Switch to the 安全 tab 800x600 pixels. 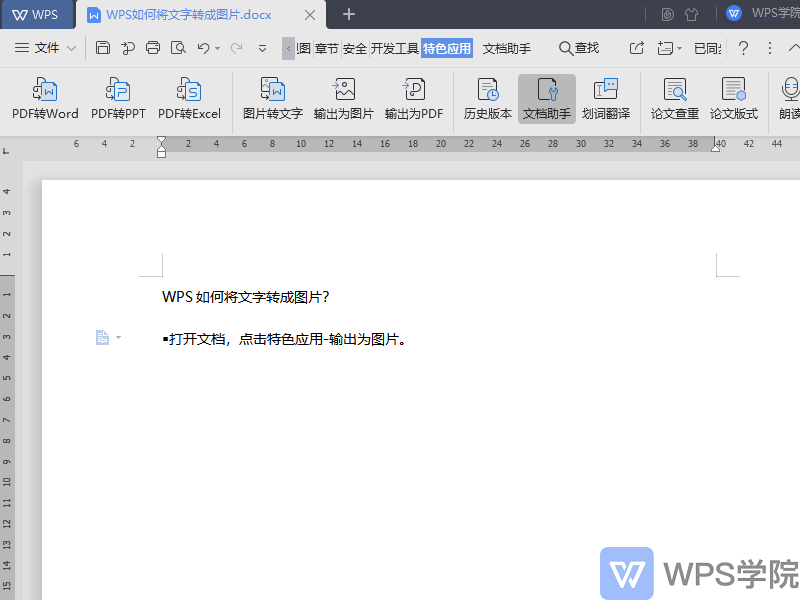tap(355, 48)
